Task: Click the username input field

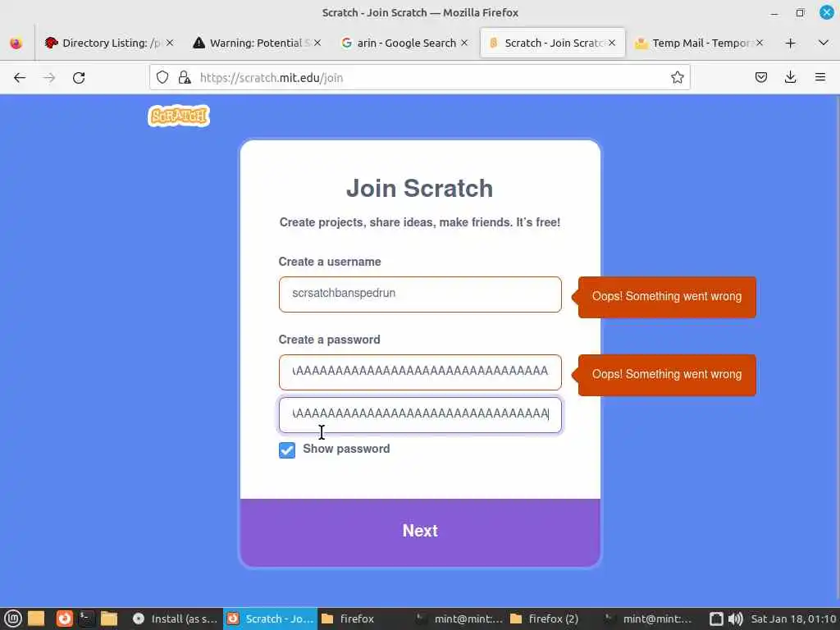Action: coord(420,294)
